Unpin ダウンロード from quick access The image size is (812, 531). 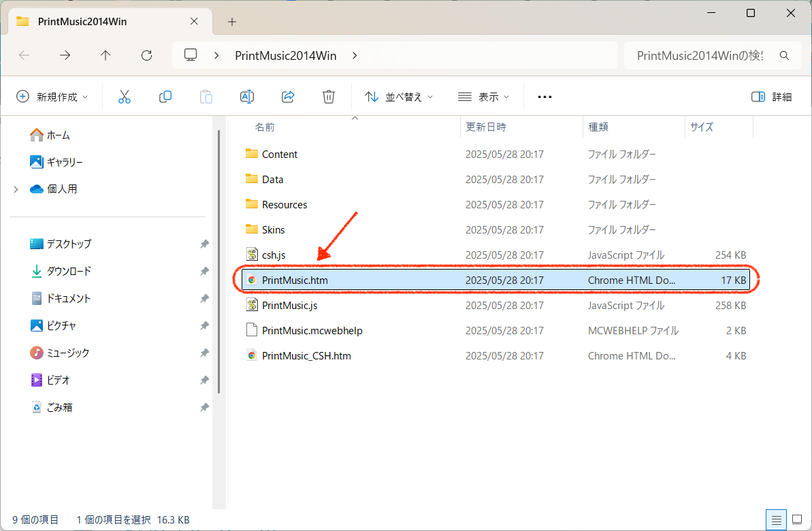[x=205, y=271]
